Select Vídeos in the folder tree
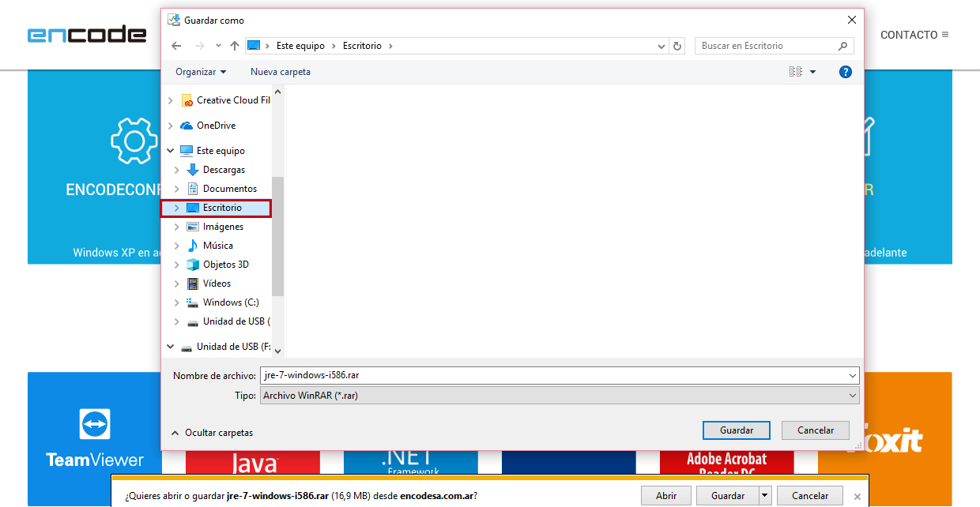 pos(217,284)
